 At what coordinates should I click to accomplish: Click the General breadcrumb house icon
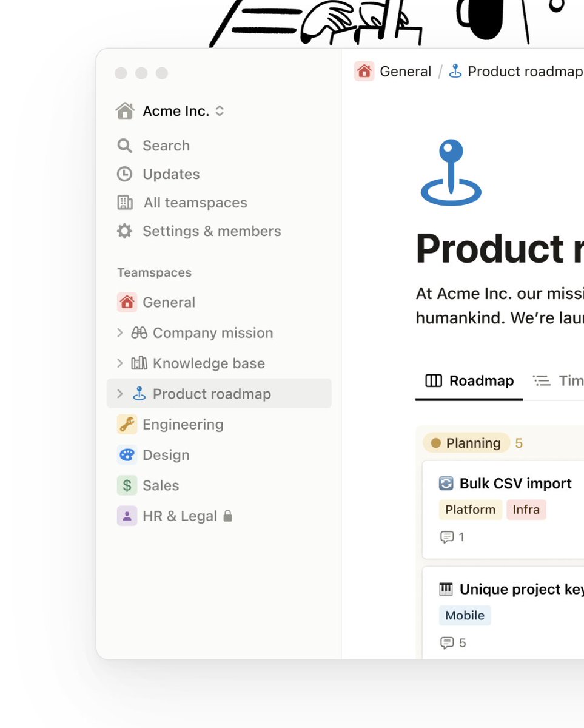coord(364,72)
